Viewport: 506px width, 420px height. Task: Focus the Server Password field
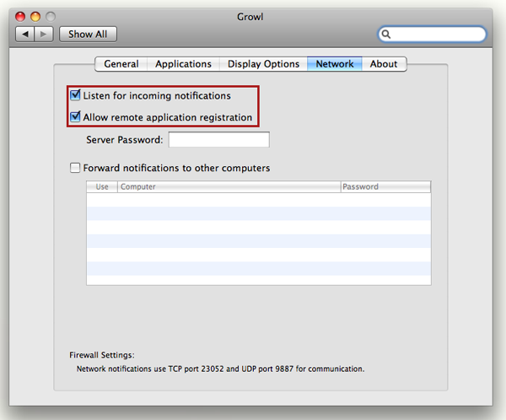pyautogui.click(x=218, y=139)
